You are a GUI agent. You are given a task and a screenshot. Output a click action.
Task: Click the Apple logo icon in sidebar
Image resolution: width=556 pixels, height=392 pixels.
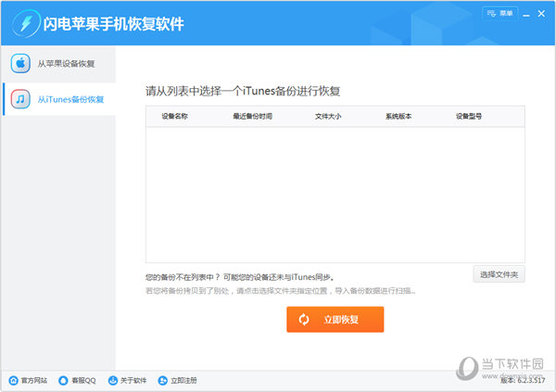point(20,64)
